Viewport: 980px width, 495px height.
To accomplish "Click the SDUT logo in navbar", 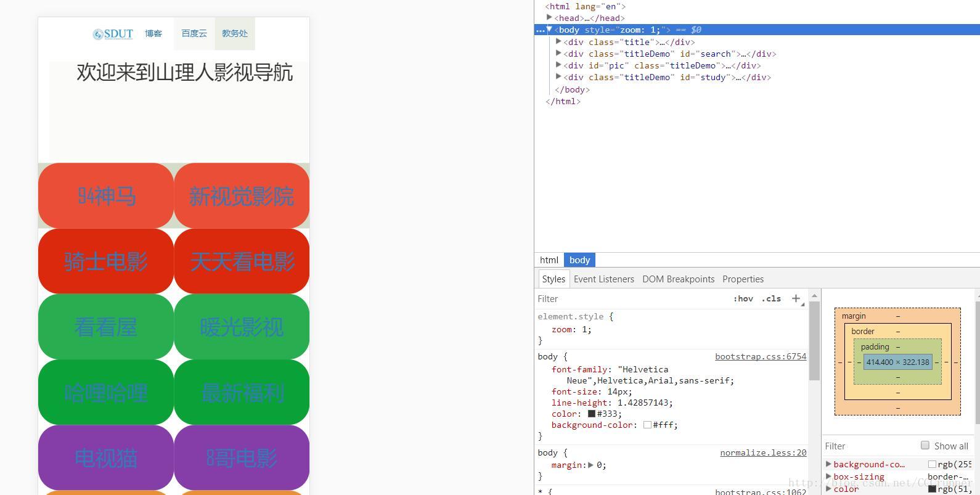I will click(x=113, y=34).
